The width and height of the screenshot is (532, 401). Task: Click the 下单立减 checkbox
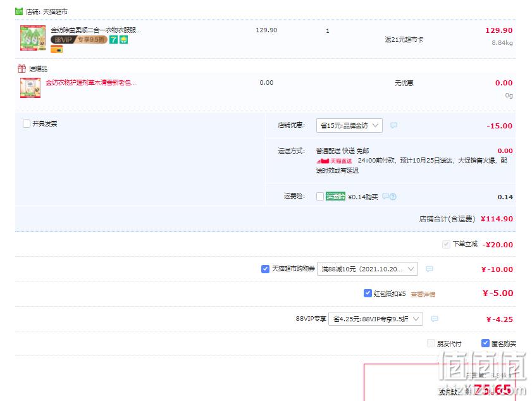[x=446, y=244]
